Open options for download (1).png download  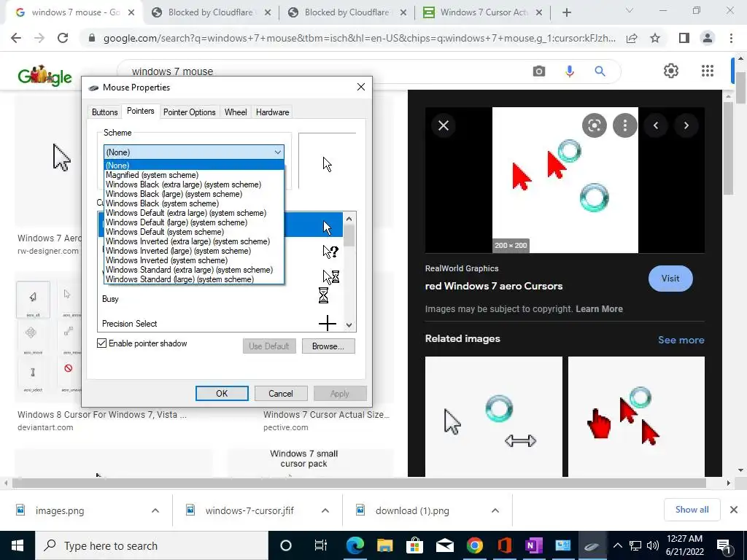(495, 510)
